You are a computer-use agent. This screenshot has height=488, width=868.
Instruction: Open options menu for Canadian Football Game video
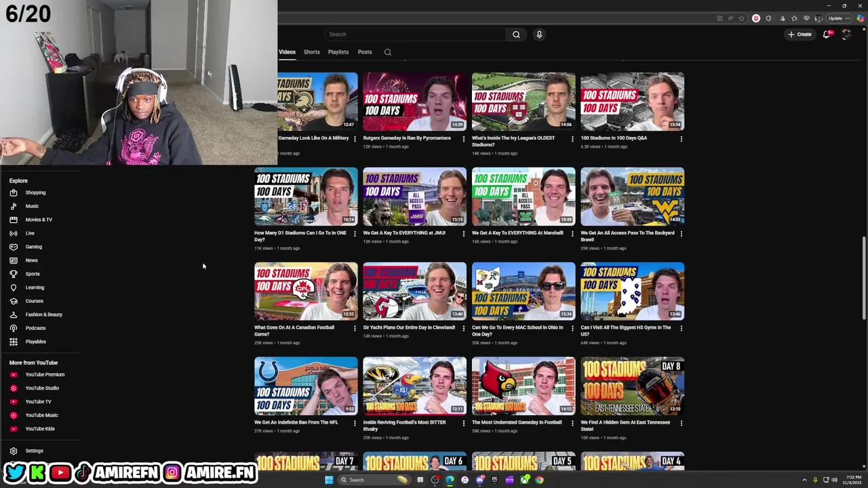(355, 329)
